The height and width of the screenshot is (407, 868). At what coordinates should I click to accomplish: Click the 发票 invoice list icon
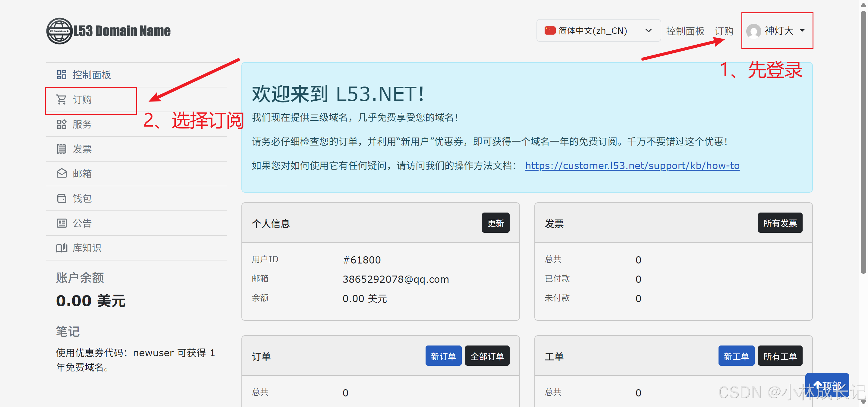tap(61, 149)
